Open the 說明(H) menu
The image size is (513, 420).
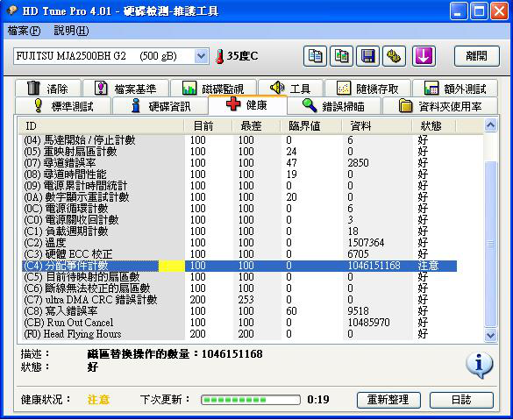click(71, 31)
